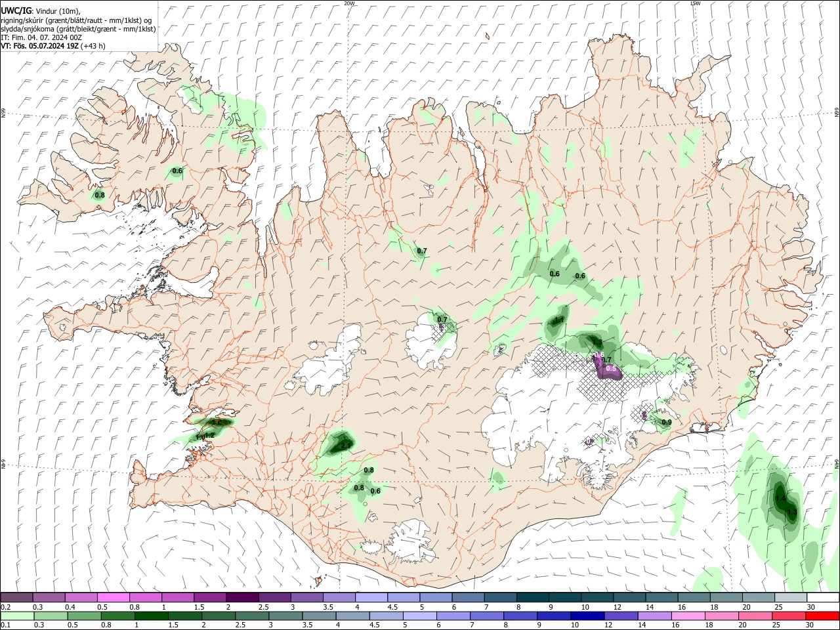Click the 0.9 precipitation value on the map

666,423
